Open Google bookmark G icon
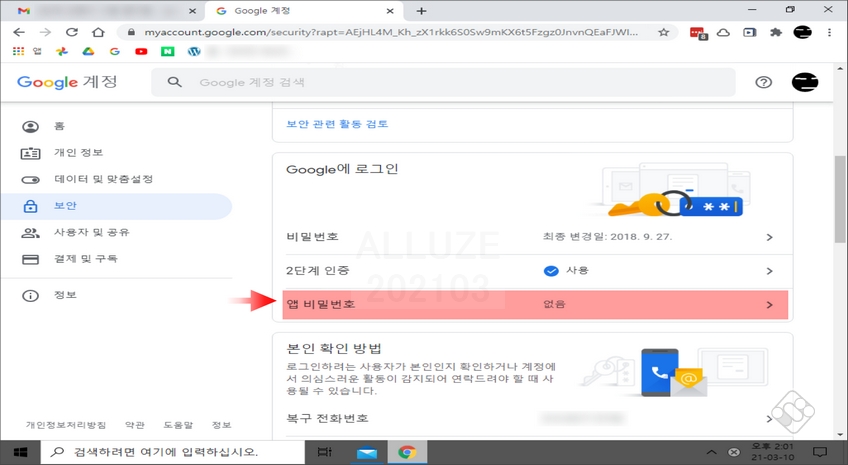Viewport: 848px width, 465px height. coord(114,51)
